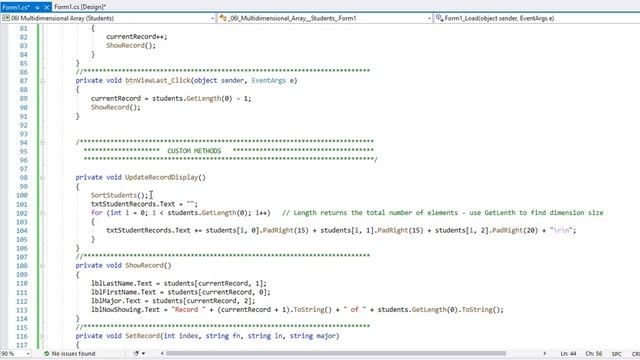Click 'lblMajor.Text' on line 112
This screenshot has width=640, height=360.
(x=116, y=301)
